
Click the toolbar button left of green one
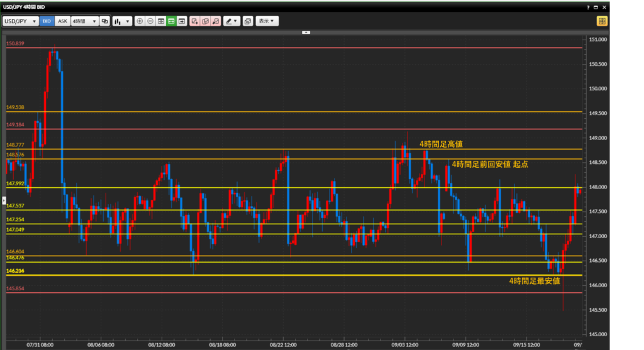161,21
